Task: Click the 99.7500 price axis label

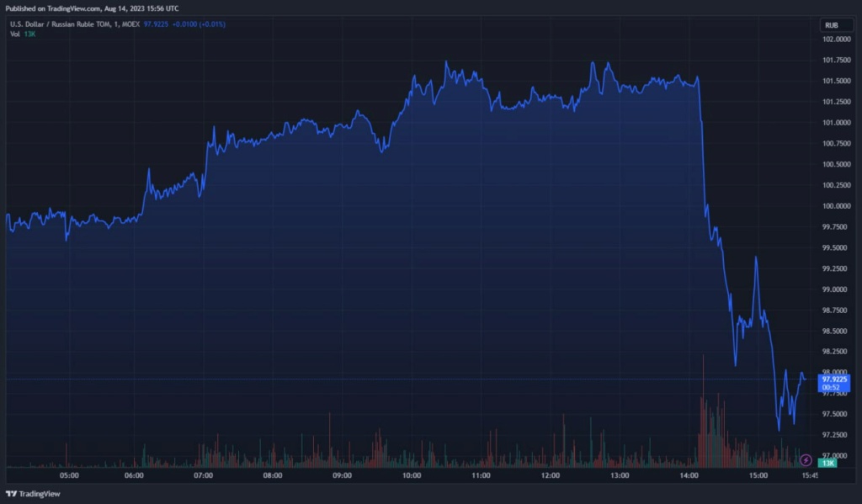Action: [x=834, y=227]
